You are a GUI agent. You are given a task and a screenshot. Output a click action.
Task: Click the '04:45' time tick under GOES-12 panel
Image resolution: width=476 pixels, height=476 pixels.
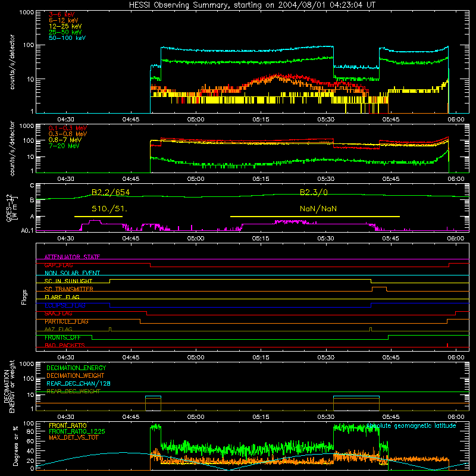[131, 239]
